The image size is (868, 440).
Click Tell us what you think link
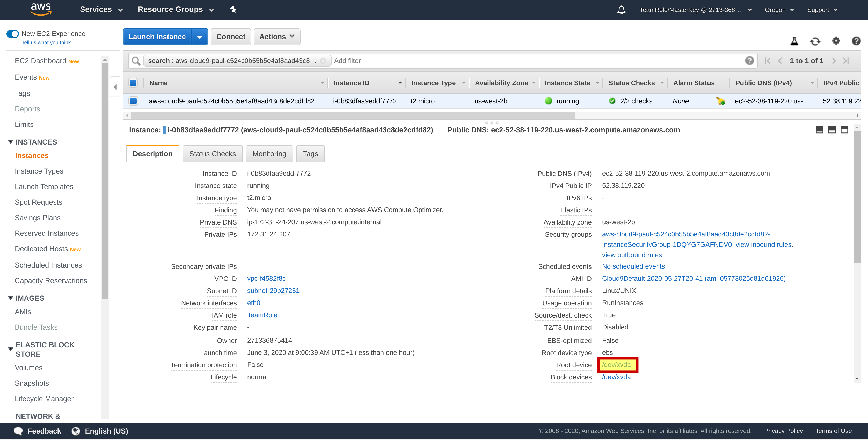pyautogui.click(x=46, y=42)
